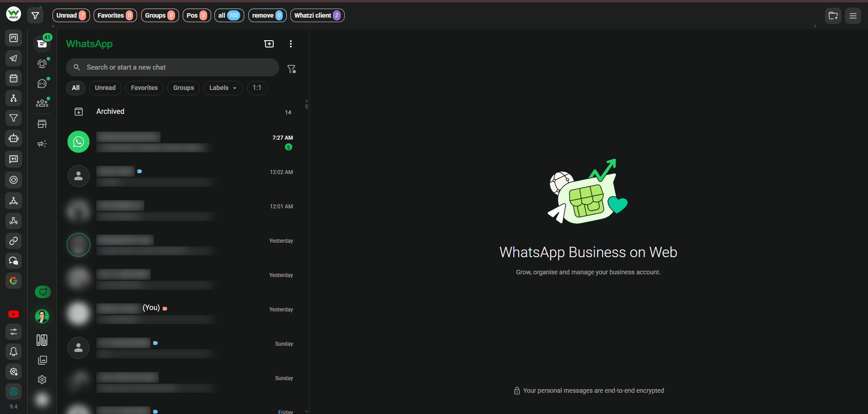868x414 pixels.
Task: Open the remove tab
Action: click(267, 15)
